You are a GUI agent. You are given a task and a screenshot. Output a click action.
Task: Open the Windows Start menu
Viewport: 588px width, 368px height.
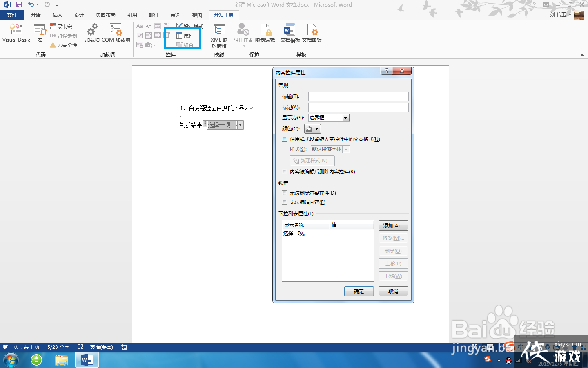(x=11, y=360)
